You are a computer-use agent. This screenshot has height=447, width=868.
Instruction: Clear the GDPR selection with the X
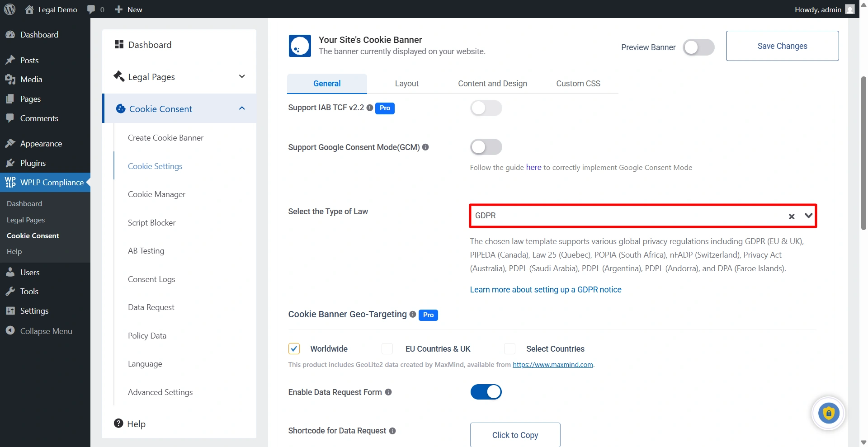(x=792, y=216)
